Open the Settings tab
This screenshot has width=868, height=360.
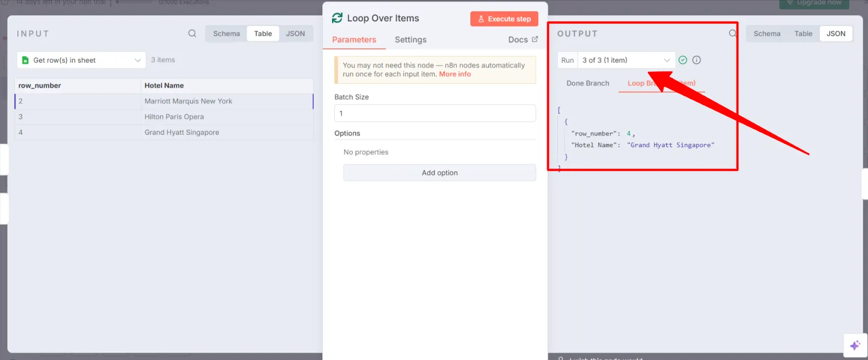click(x=411, y=40)
